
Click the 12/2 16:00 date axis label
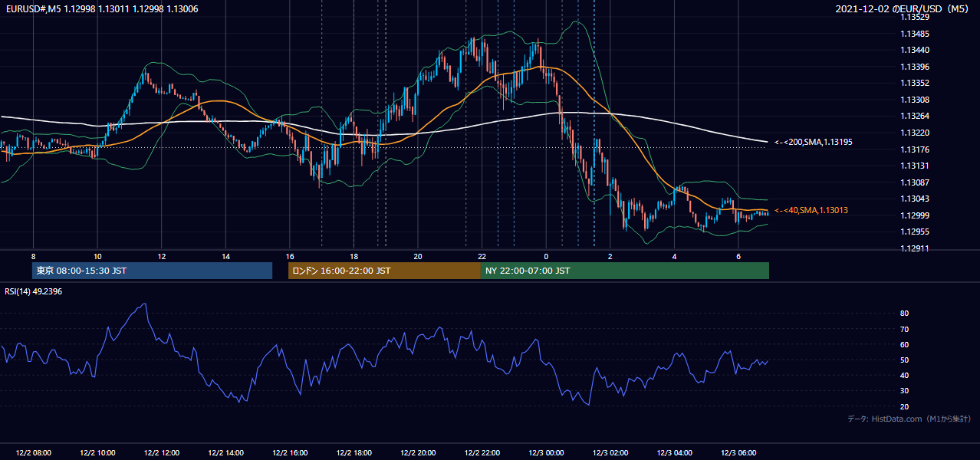click(x=289, y=453)
